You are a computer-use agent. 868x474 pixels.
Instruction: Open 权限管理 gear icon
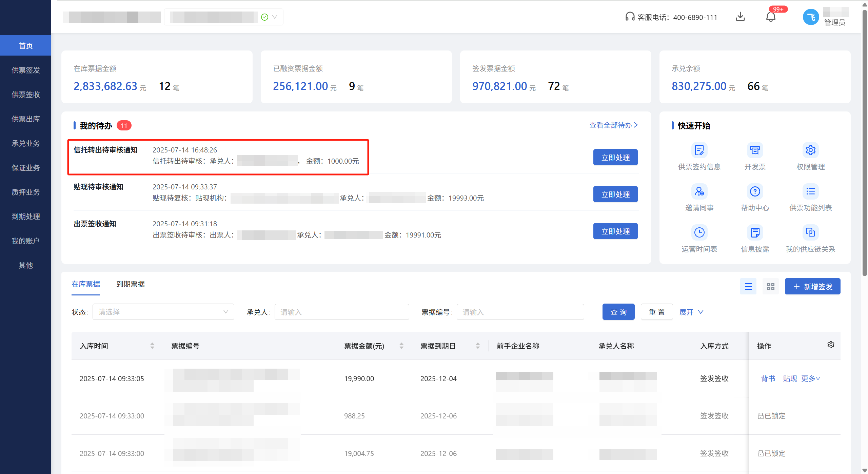pos(810,150)
